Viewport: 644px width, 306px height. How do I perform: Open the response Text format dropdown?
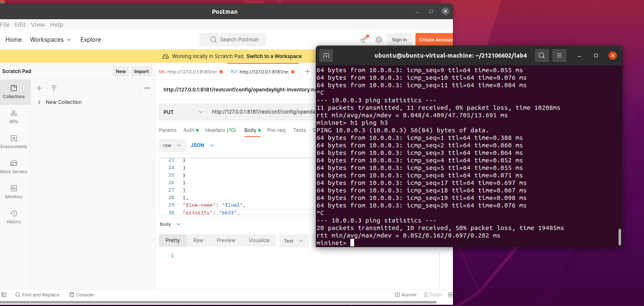294,241
